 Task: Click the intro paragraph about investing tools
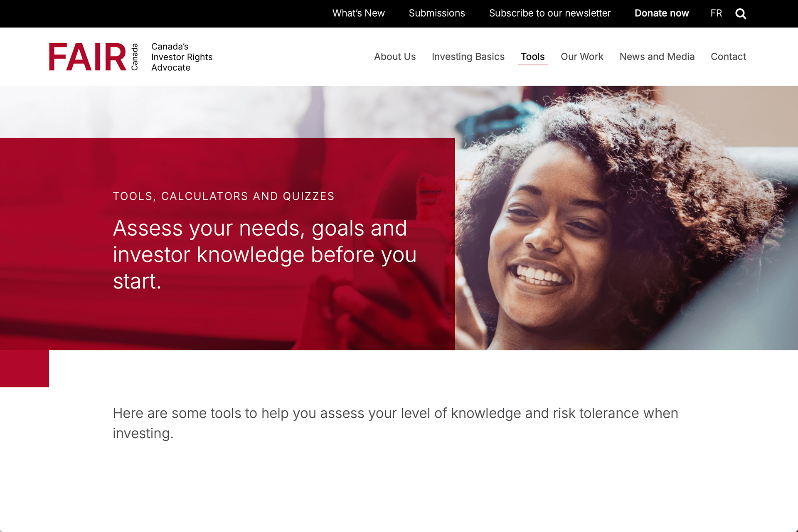click(395, 423)
